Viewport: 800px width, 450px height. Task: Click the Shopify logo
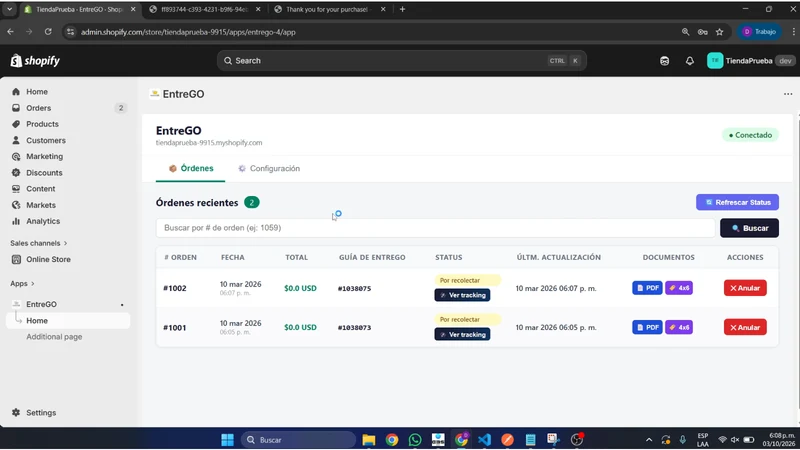[35, 61]
